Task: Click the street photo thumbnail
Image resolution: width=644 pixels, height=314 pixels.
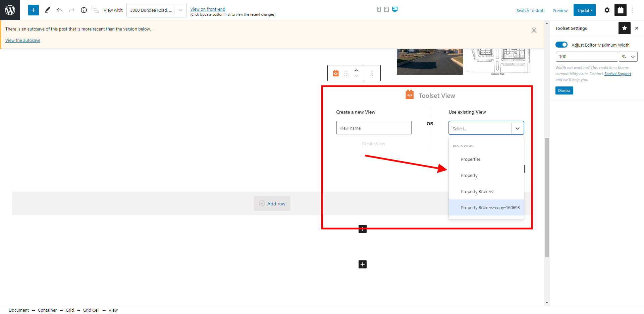Action: [x=430, y=62]
